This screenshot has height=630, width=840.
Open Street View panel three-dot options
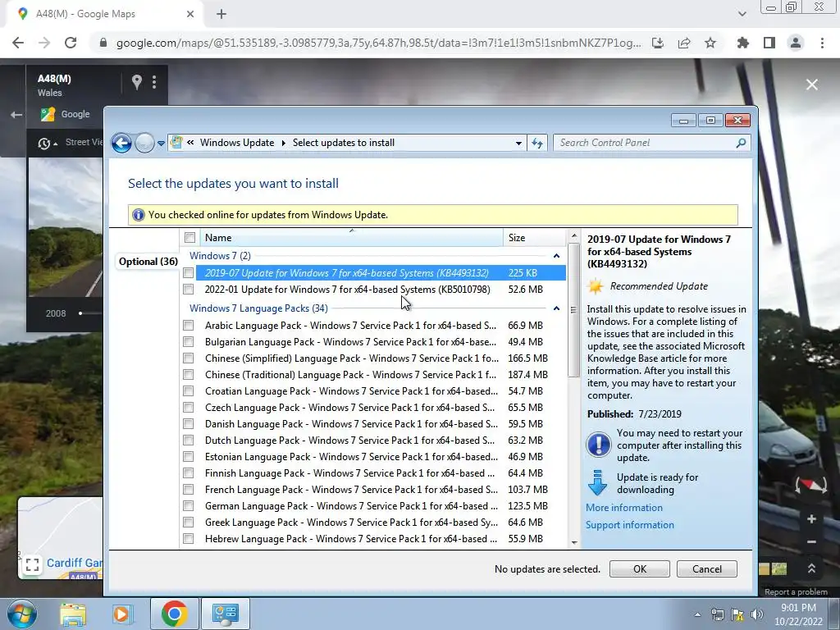[154, 82]
